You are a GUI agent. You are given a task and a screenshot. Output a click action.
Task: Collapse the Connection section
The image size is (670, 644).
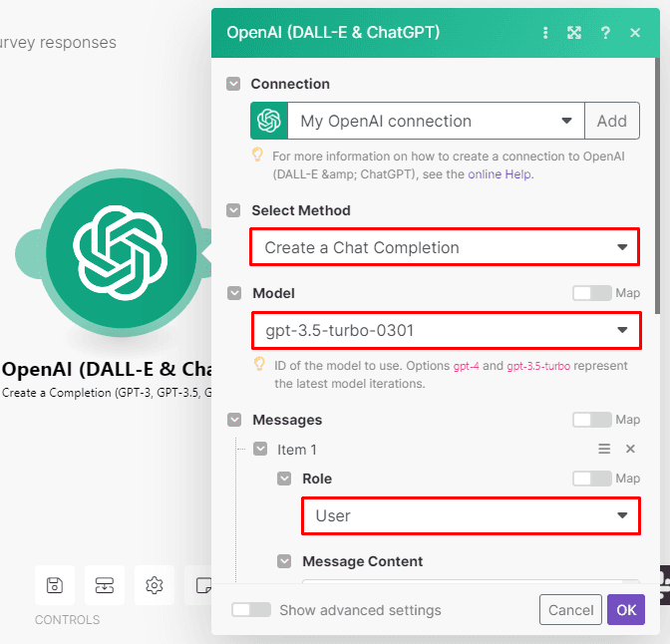233,84
